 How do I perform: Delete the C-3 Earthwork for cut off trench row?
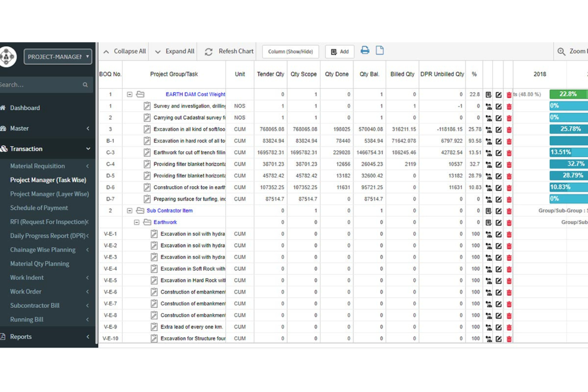(509, 153)
